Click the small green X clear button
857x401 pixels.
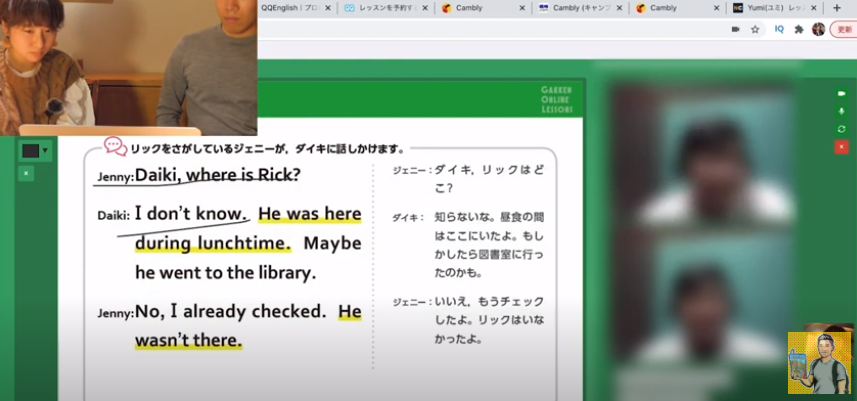point(27,173)
